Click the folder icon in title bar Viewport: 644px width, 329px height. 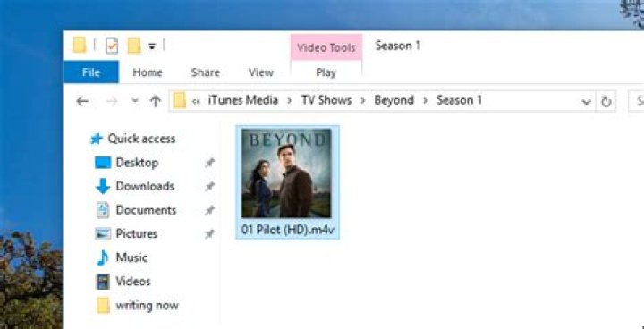tap(80, 46)
